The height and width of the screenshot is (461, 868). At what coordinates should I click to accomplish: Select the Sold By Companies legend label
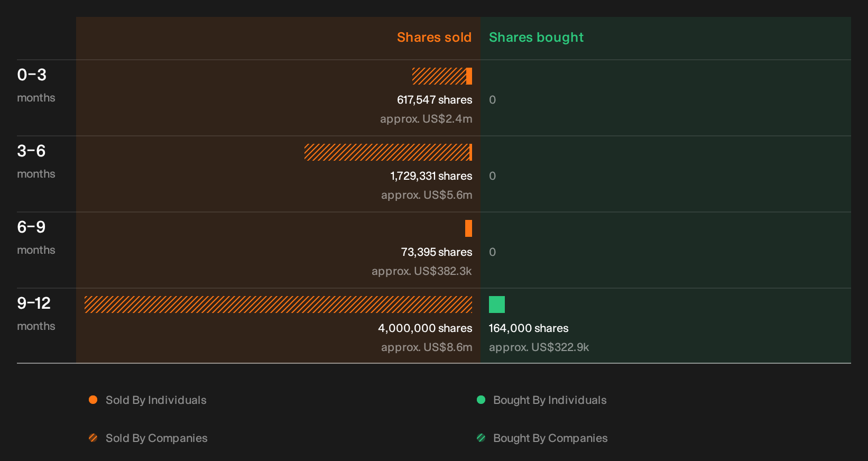click(x=156, y=438)
